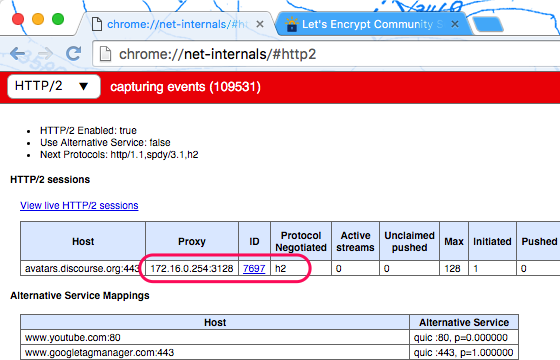Click www.youtube.com:80 host row
The width and height of the screenshot is (560, 360).
tap(215, 337)
